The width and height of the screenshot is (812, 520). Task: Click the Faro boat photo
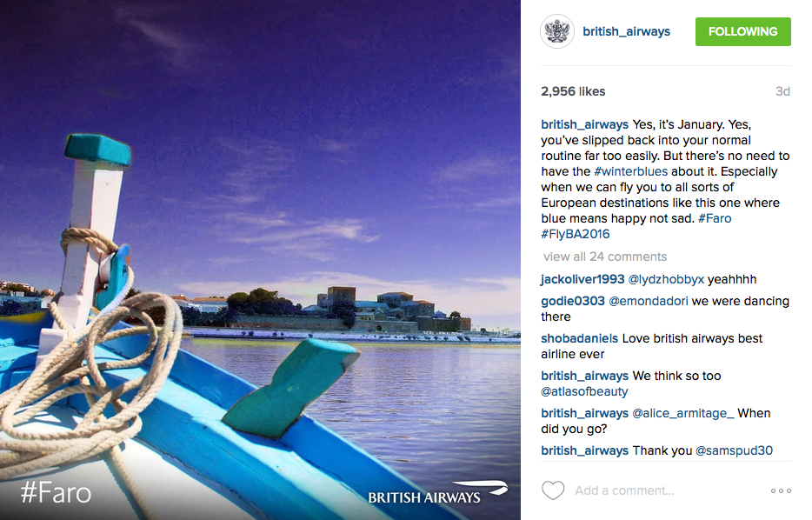point(260,260)
